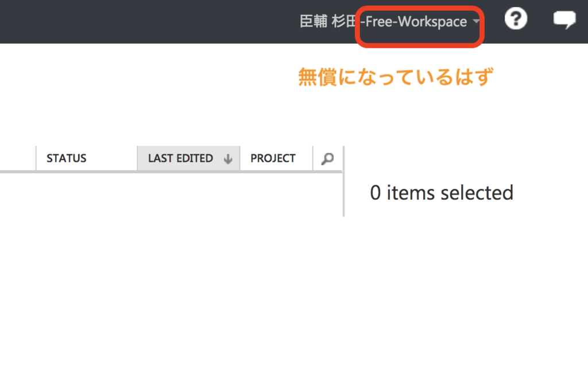Open the help question mark icon

click(516, 19)
